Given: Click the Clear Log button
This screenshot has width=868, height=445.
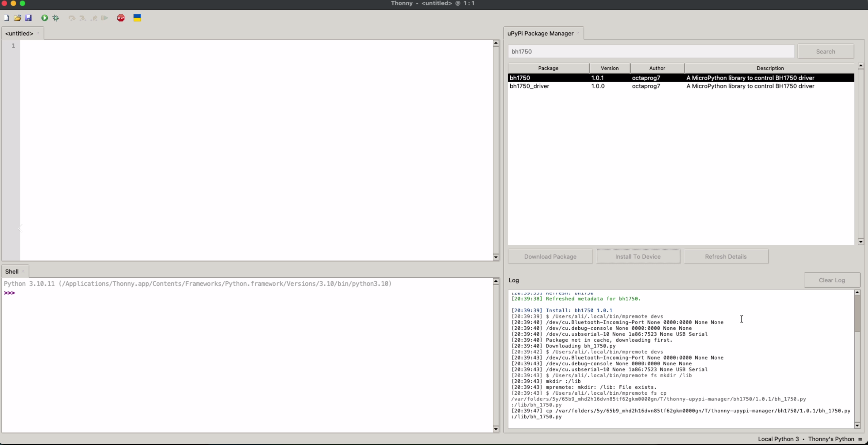Looking at the screenshot, I should point(832,280).
